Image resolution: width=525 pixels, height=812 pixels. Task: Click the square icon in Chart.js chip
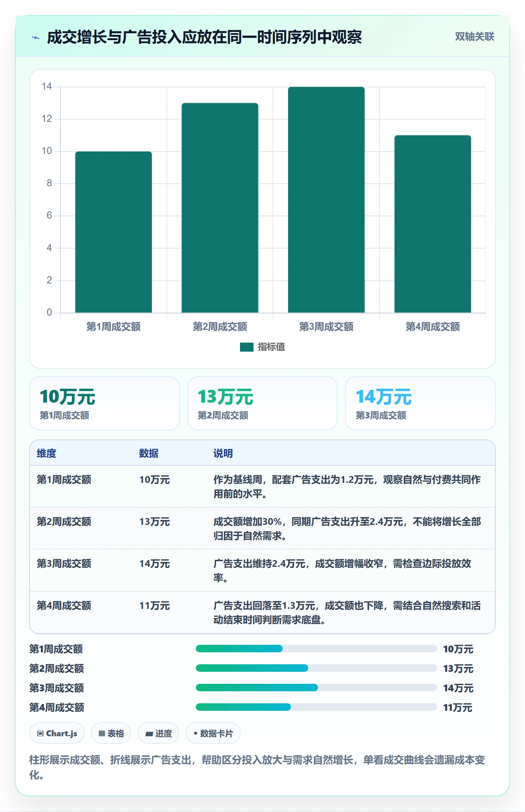40,733
